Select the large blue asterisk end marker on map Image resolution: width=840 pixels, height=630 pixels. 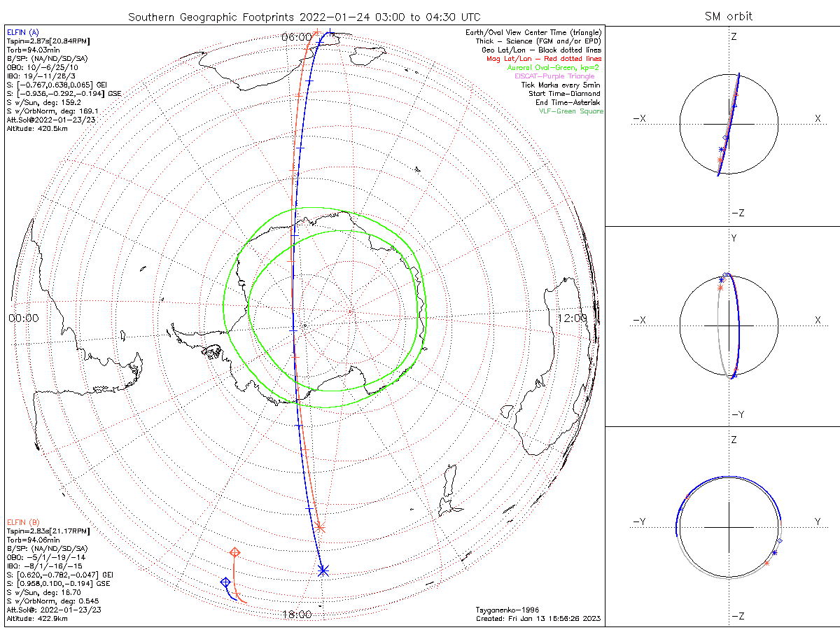point(323,570)
